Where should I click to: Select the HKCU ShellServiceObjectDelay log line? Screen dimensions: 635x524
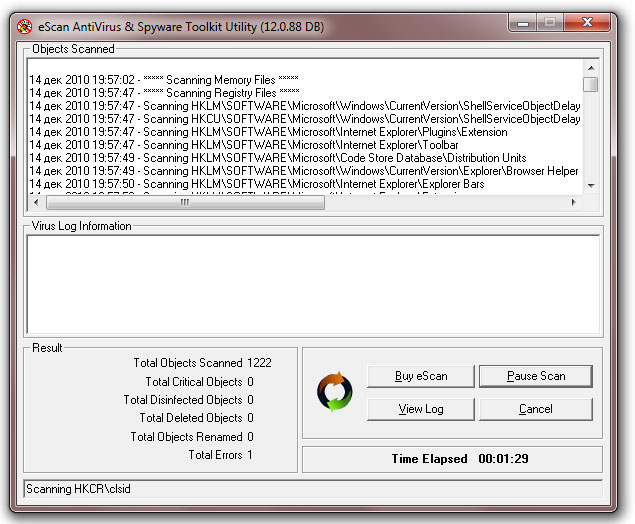pos(305,119)
